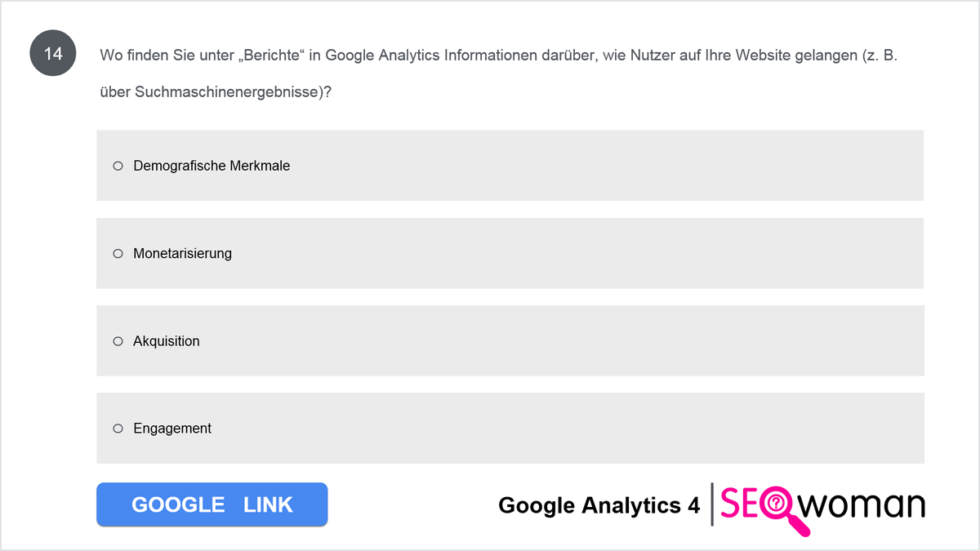This screenshot has height=551, width=980.
Task: Pick the Engagement radio button
Action: (118, 429)
